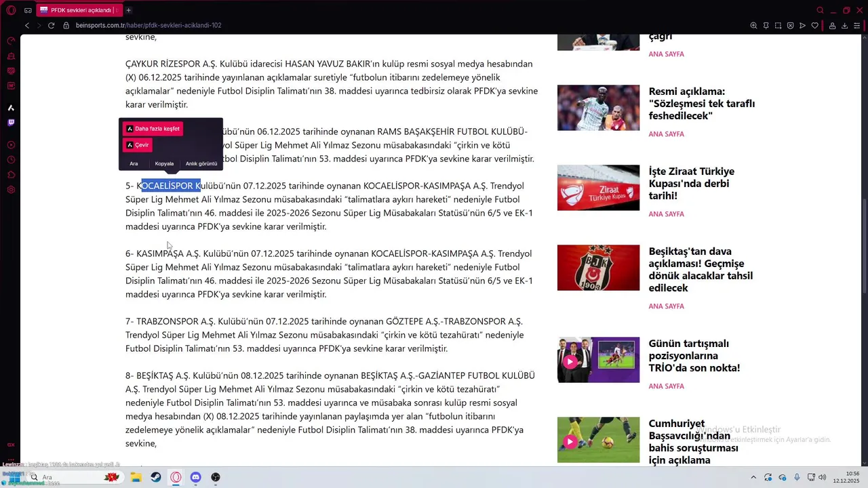
Task: Open Opera GX from the taskbar
Action: 176,477
